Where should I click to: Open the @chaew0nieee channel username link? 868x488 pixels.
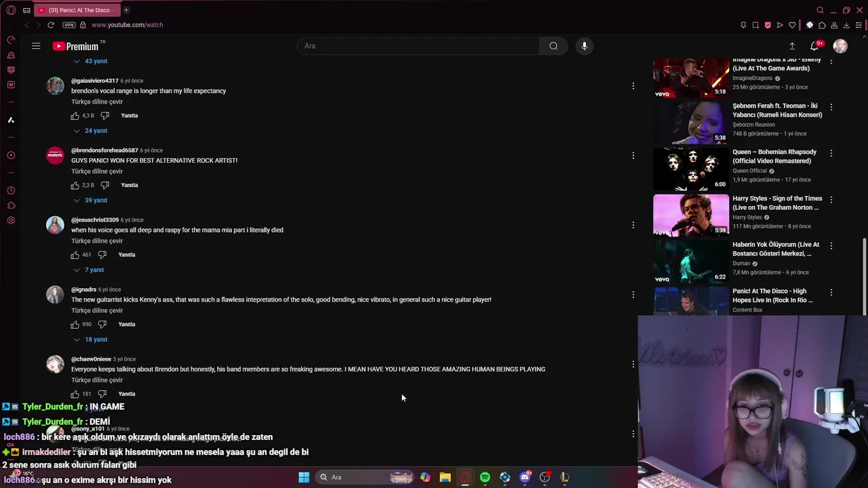click(x=91, y=359)
